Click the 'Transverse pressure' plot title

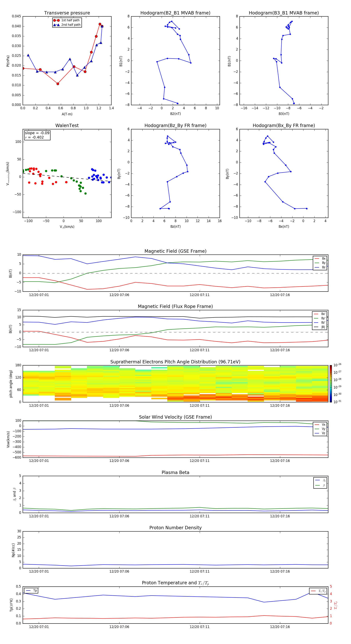67,13
